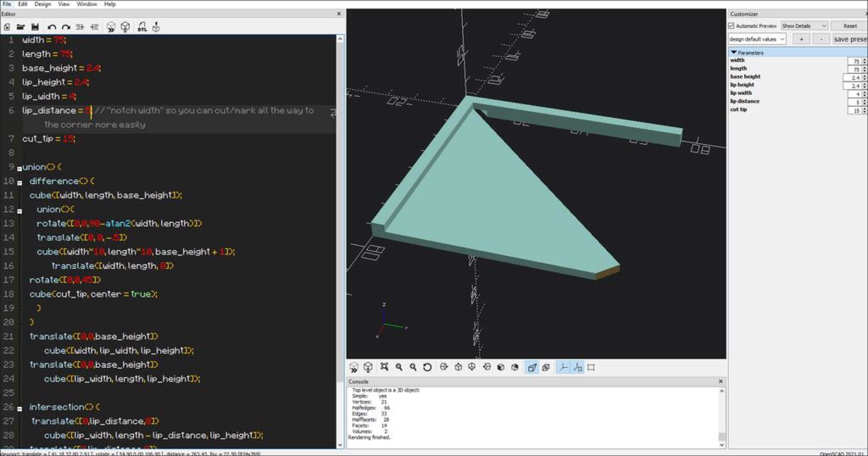
Task: Click the Reset View icon below viewport
Action: point(427,367)
